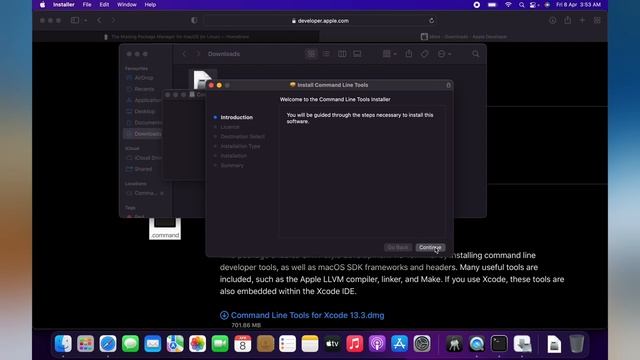Open the Help menu
The width and height of the screenshot is (640, 360).
pyautogui.click(x=150, y=5)
